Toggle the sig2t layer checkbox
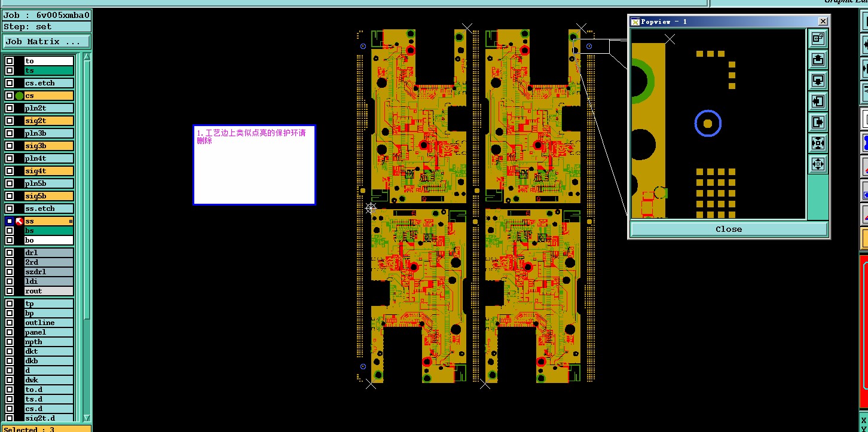868x432 pixels. point(10,121)
